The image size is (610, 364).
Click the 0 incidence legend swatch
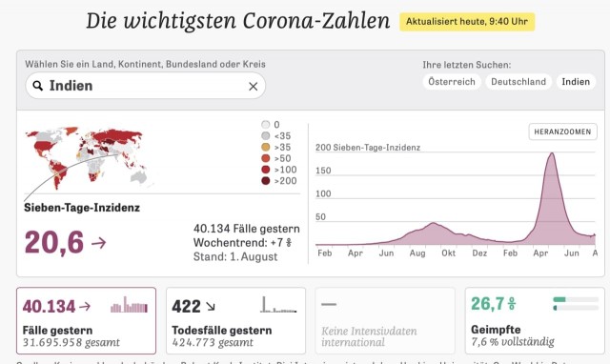266,125
